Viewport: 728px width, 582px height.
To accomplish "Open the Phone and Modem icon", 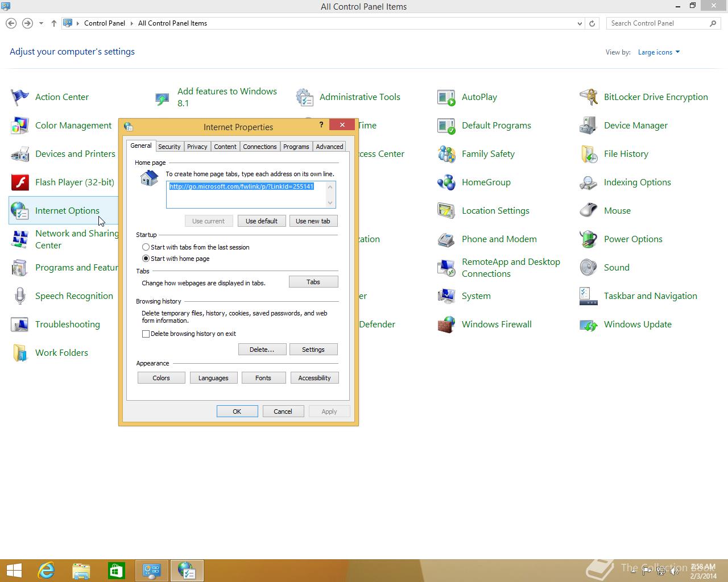I will pos(446,239).
